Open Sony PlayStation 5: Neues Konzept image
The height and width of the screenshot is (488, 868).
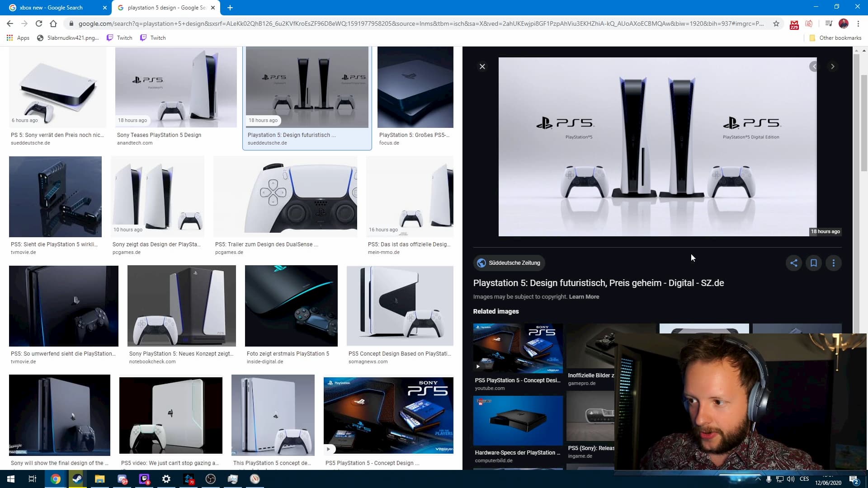(182, 306)
